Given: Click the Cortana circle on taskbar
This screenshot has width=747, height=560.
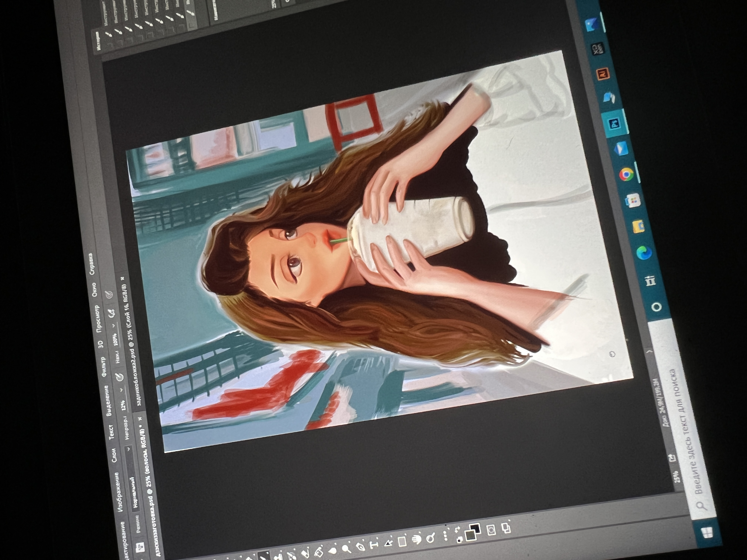Looking at the screenshot, I should coord(656,307).
